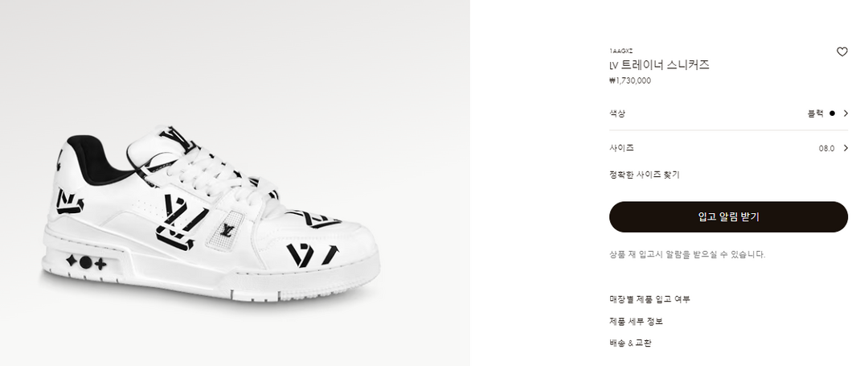Add sneaker to wishlist with heart icon

tap(841, 52)
